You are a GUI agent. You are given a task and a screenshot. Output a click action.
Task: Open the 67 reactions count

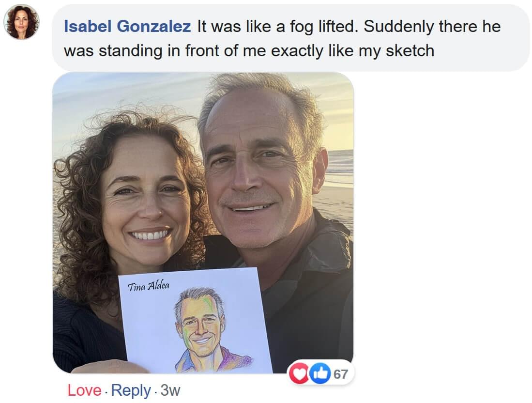(x=341, y=374)
